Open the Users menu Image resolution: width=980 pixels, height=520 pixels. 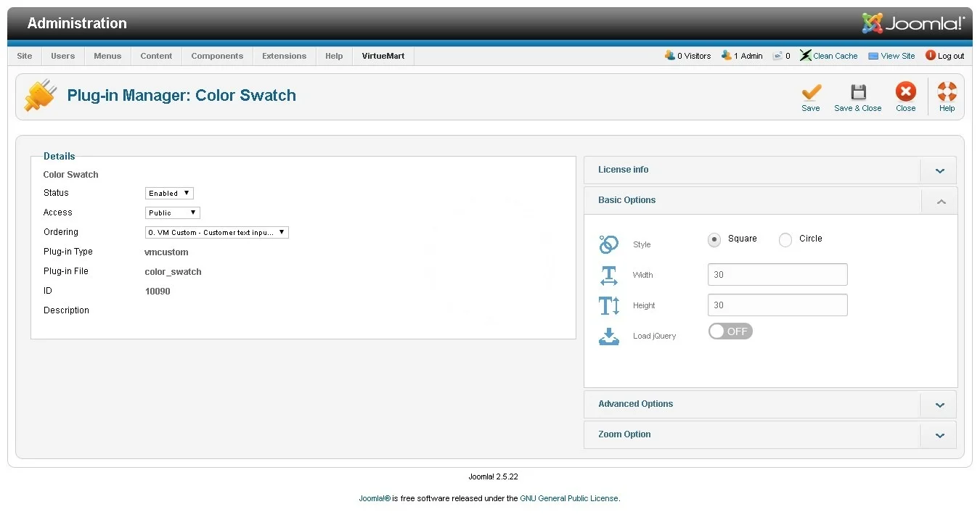coord(63,56)
